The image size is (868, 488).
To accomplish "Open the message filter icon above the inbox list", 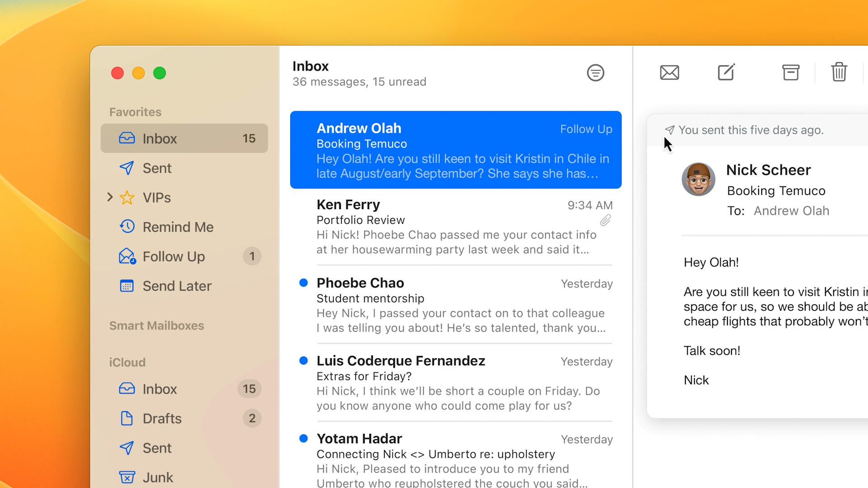I will 595,73.
